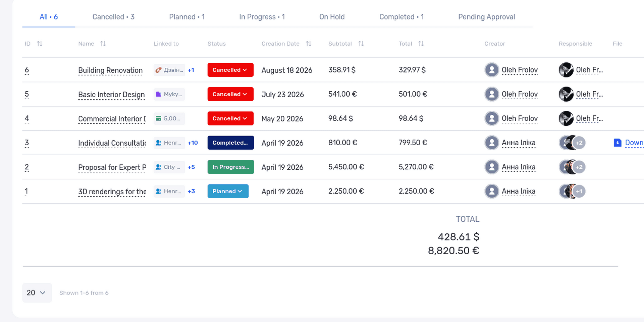Image resolution: width=644 pixels, height=322 pixels.
Task: Open In Progress status dropdown in row 2
Action: [x=231, y=167]
